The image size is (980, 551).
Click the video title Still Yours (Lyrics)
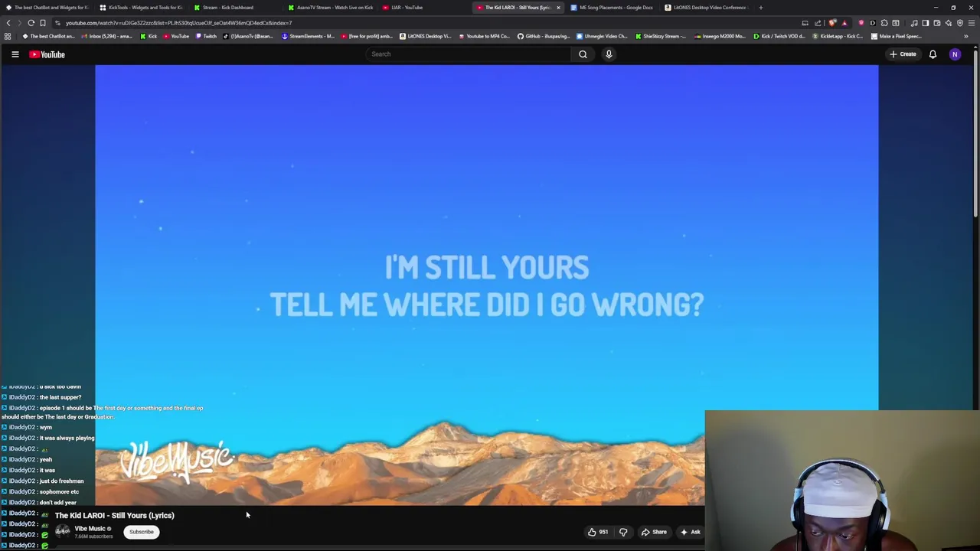pyautogui.click(x=114, y=515)
